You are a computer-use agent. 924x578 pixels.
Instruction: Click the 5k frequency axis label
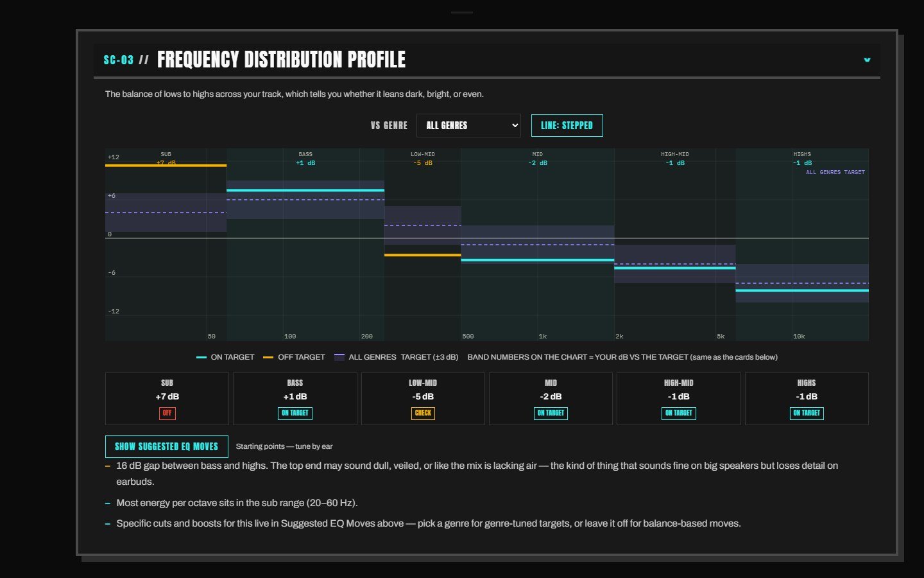coord(721,337)
